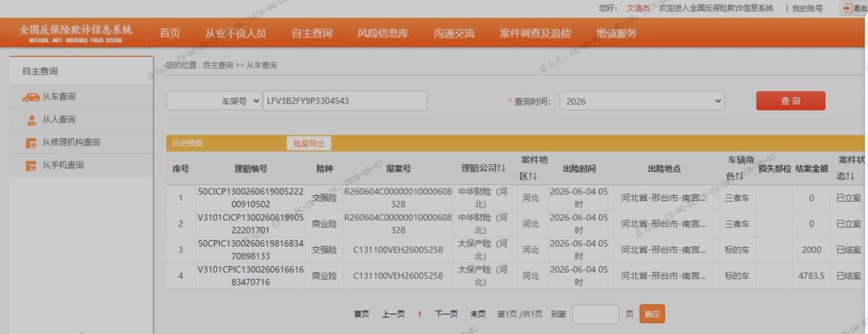Click 下一页 in the pagination
Image resolution: width=868 pixels, height=334 pixels.
tap(446, 314)
